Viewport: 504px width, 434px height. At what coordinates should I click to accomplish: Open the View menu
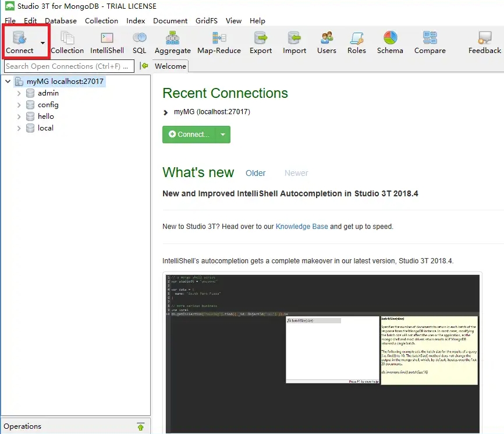234,20
